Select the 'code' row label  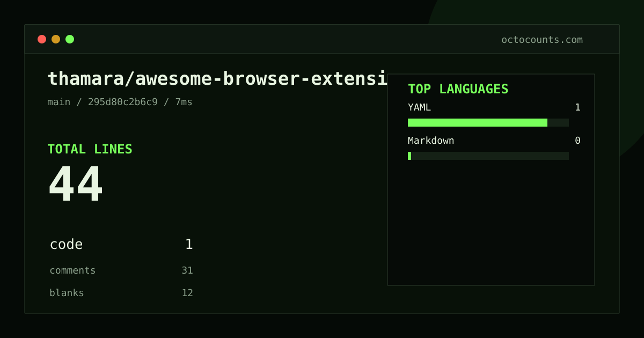(66, 245)
